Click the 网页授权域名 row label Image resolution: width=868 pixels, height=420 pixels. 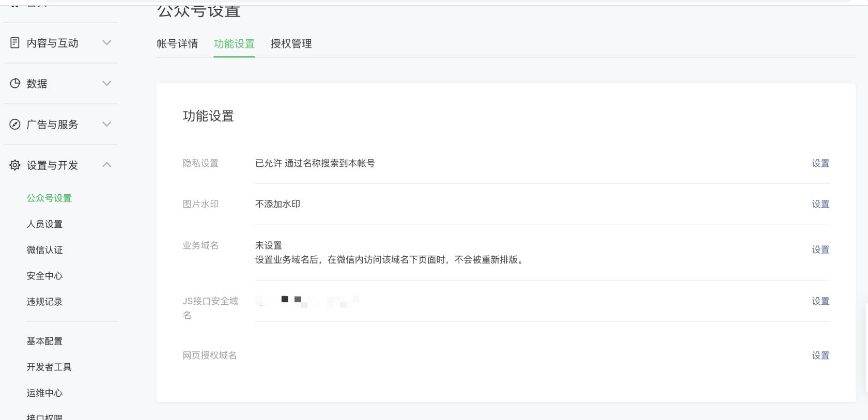click(x=210, y=355)
